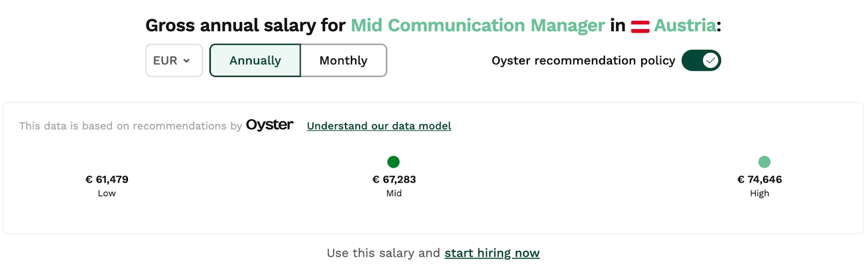868x272 pixels.
Task: Click the € 74,646 high salary figure
Action: click(759, 179)
